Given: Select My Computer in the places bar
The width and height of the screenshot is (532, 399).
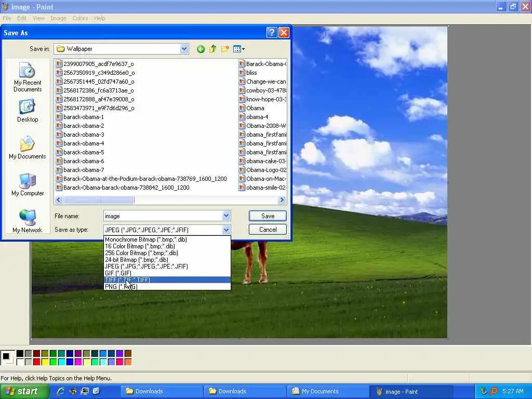Looking at the screenshot, I should click(x=28, y=184).
